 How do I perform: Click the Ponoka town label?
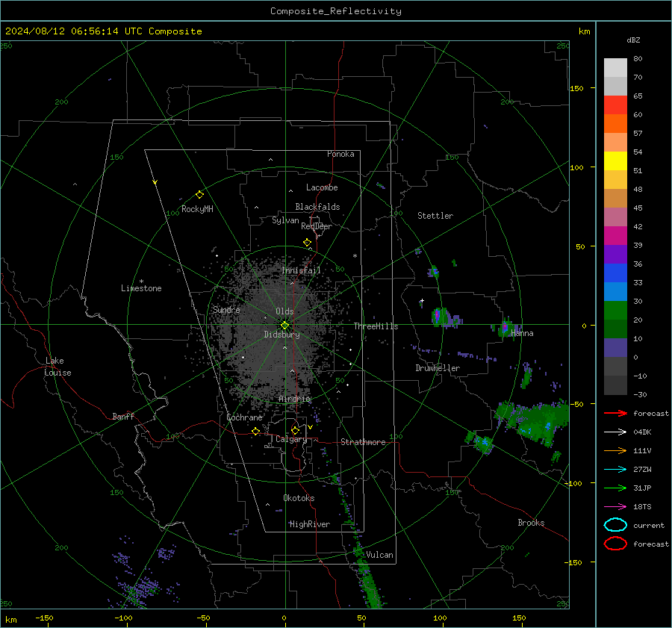(x=340, y=154)
